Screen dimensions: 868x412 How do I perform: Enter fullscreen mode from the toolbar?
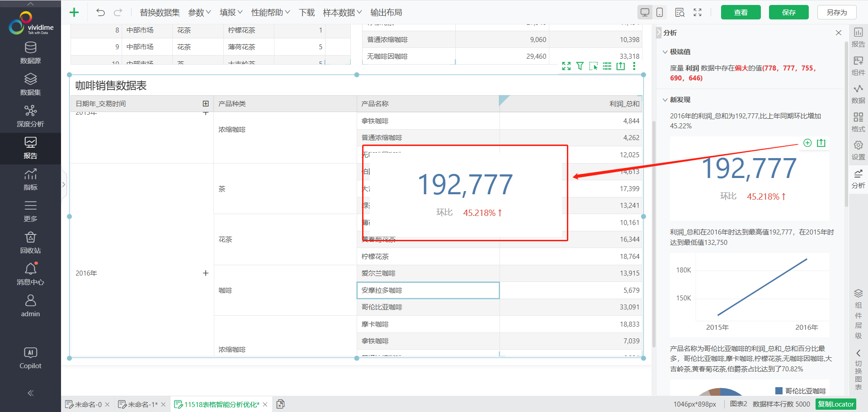tap(698, 12)
